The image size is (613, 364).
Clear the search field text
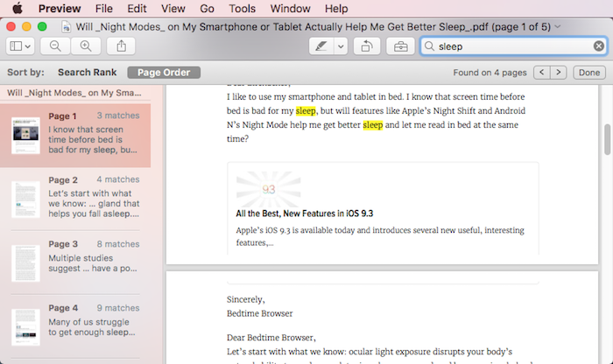pyautogui.click(x=598, y=46)
